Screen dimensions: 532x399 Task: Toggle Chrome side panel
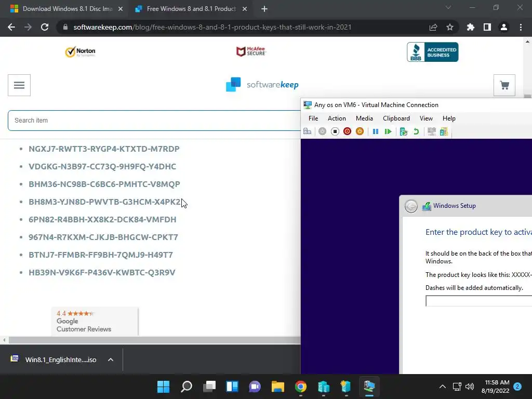tap(487, 27)
